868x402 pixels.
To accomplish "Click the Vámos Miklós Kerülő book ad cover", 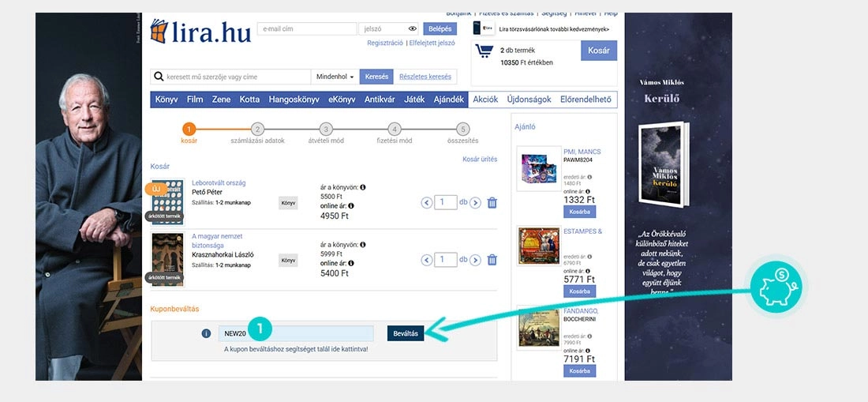I will (x=664, y=164).
